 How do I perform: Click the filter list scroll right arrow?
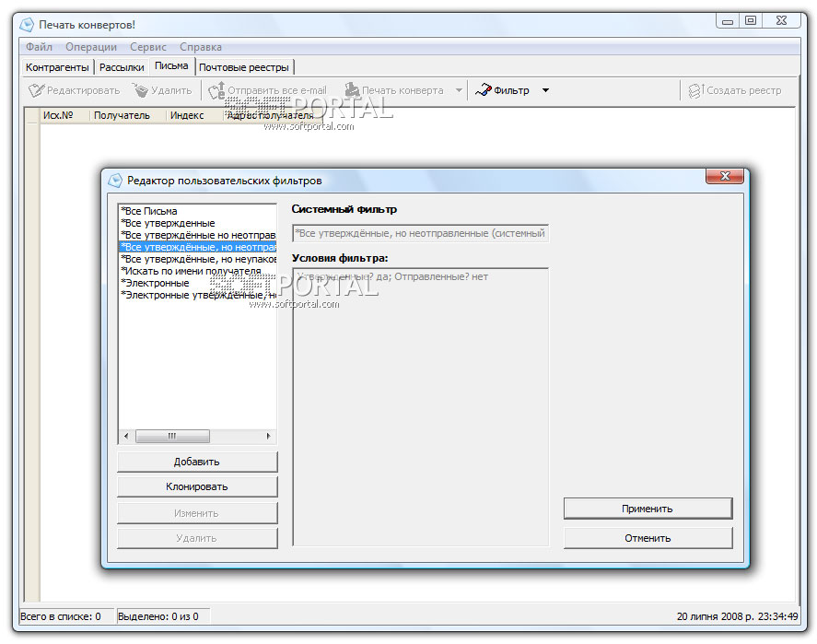(268, 436)
